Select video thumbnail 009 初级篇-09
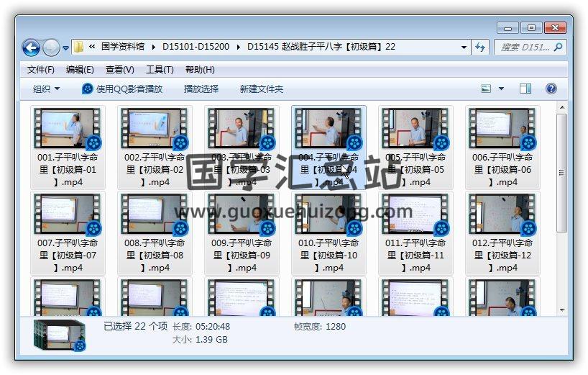Screen dimensions: 588x375 coord(242,214)
